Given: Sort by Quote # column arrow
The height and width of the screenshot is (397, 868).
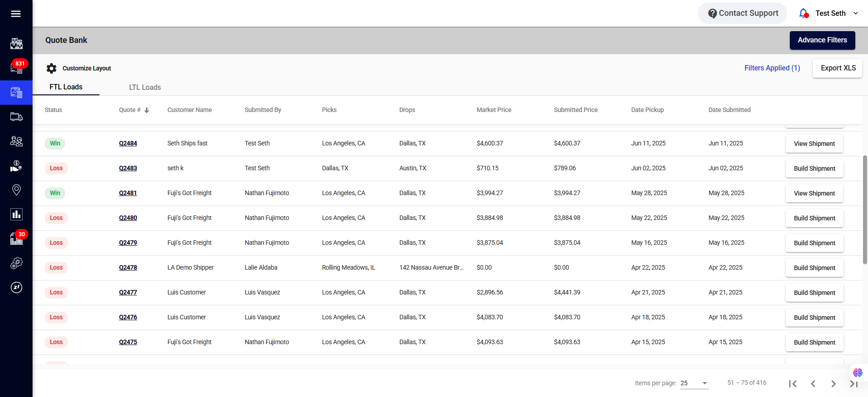Looking at the screenshot, I should pos(146,110).
